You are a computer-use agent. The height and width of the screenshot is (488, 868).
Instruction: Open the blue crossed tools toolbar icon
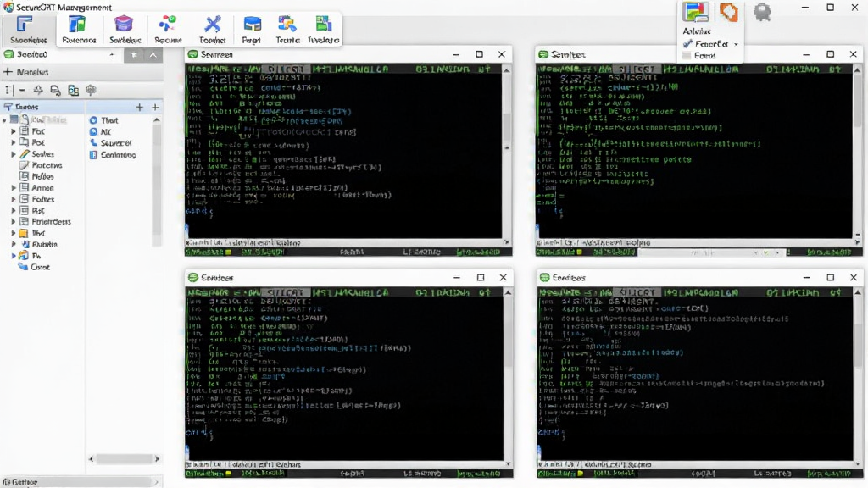tap(212, 25)
